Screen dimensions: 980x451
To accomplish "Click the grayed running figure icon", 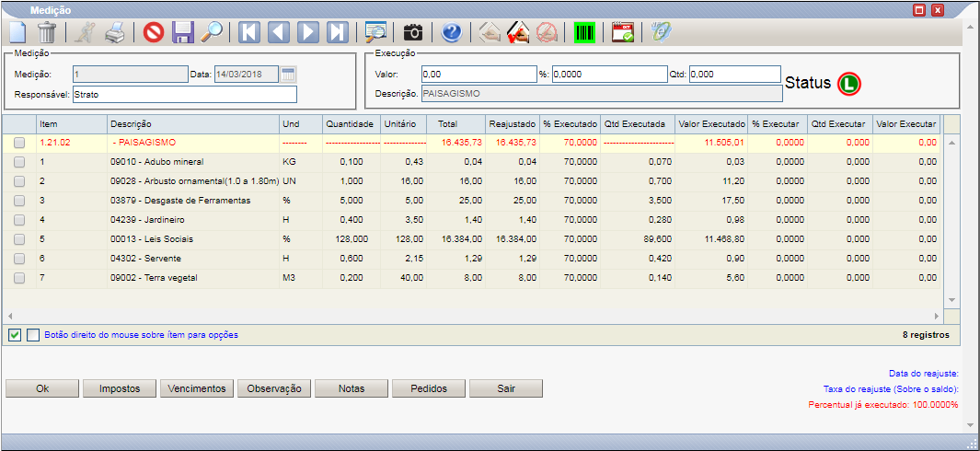I will [x=84, y=32].
